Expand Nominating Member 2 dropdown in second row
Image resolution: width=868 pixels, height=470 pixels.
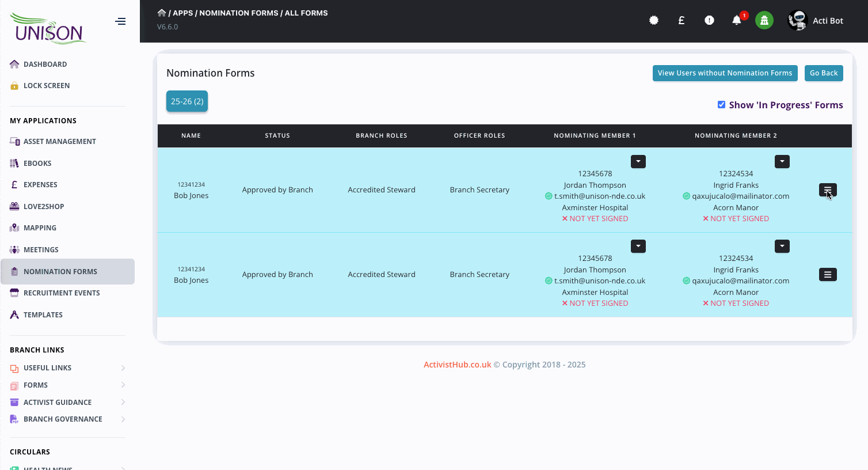pyautogui.click(x=782, y=247)
